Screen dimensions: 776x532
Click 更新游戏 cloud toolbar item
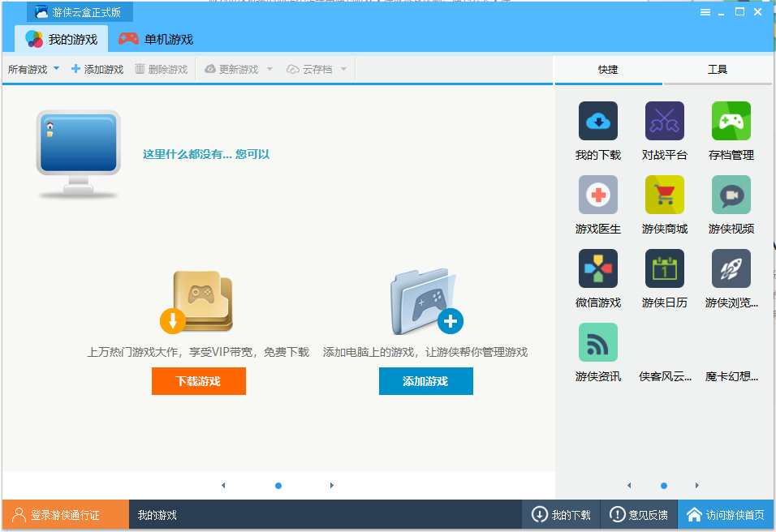pyautogui.click(x=231, y=69)
